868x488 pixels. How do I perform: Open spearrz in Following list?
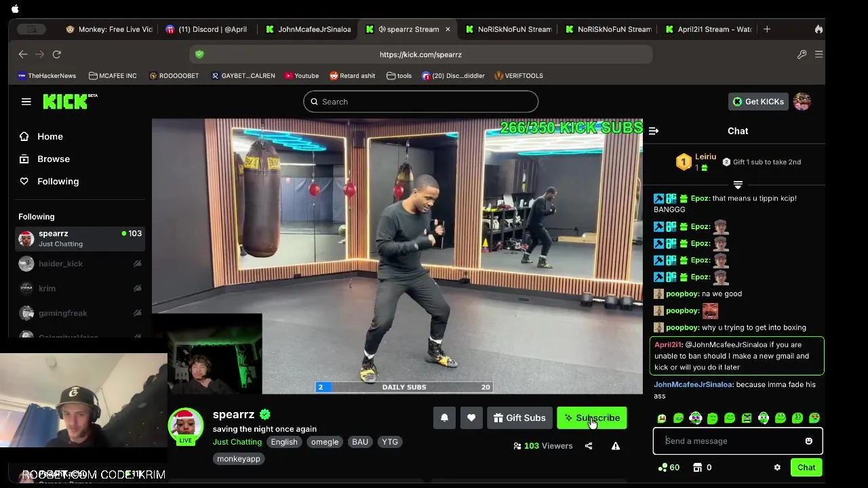80,239
